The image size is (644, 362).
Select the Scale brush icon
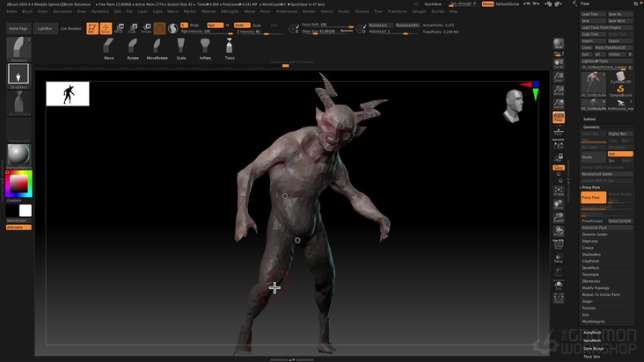181,49
